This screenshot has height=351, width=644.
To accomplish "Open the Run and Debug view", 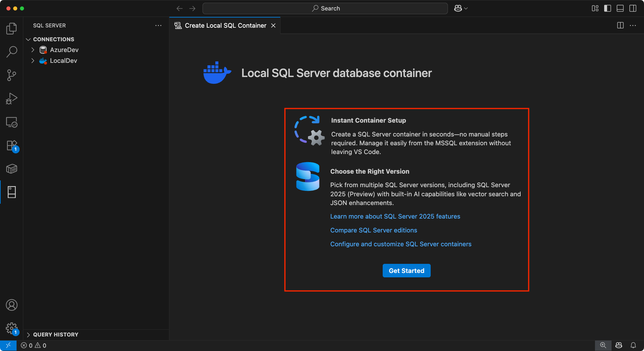I will (x=11, y=99).
